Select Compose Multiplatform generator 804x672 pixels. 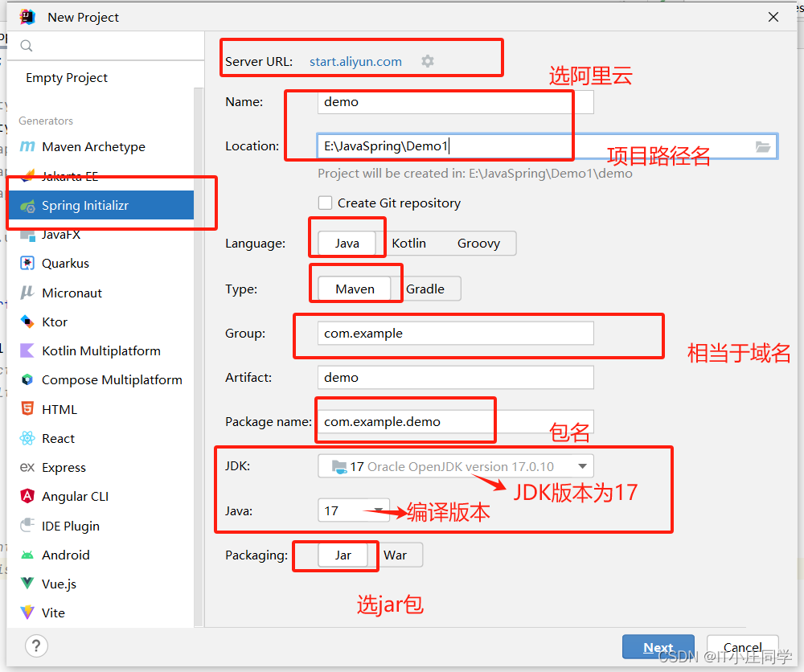[101, 380]
